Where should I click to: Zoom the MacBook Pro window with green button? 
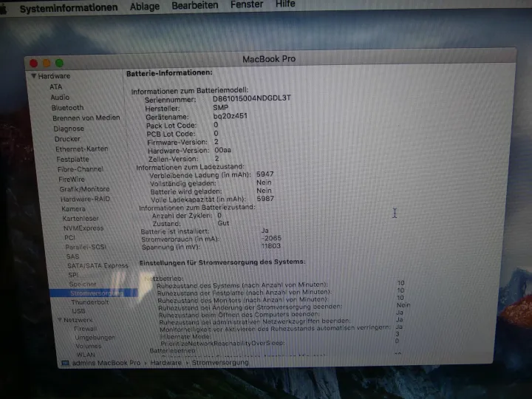tap(59, 63)
